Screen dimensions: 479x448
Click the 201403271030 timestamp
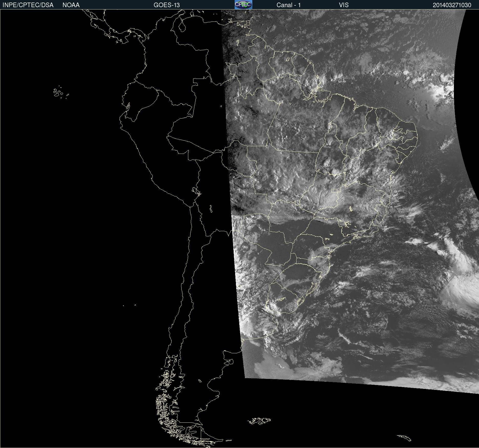point(452,5)
